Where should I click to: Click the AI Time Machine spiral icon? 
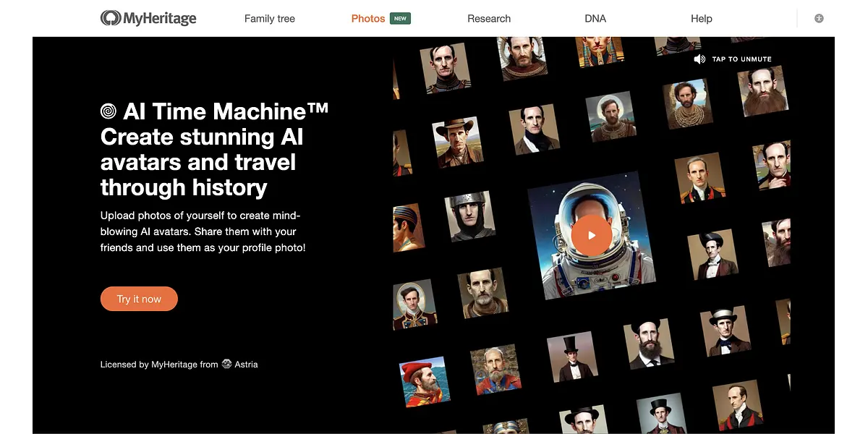(x=109, y=111)
